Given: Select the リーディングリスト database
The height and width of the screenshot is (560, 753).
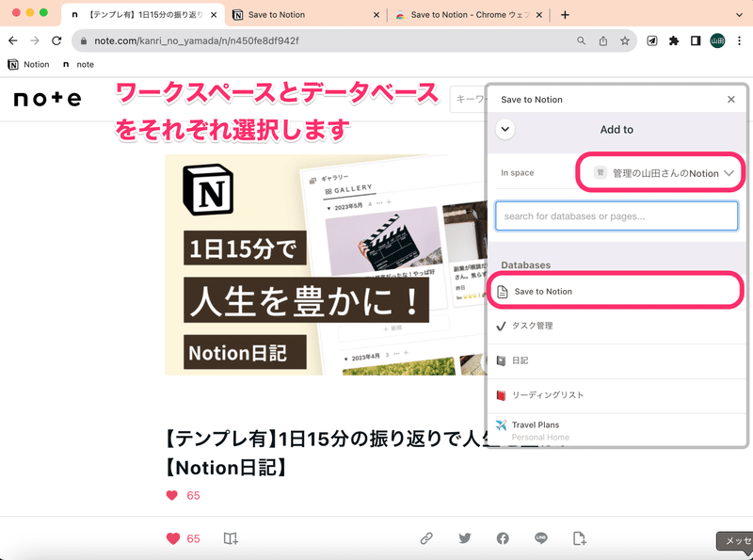Looking at the screenshot, I should click(x=617, y=395).
